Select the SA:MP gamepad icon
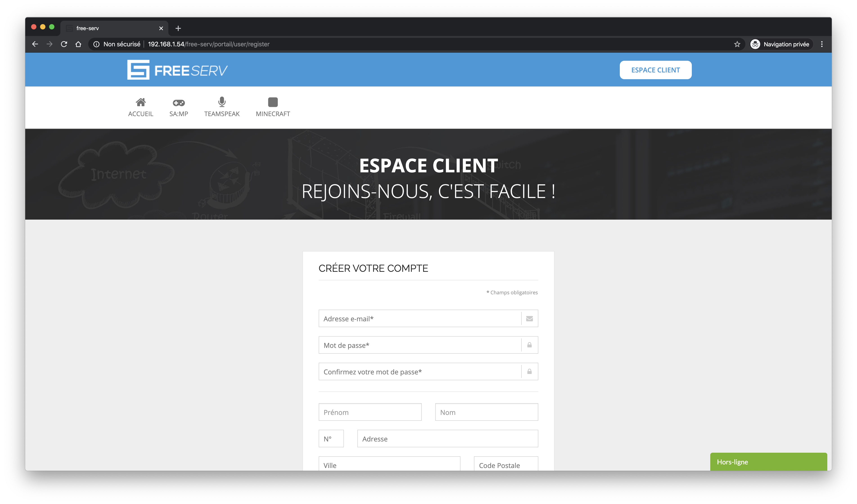Screen dimensions: 857x504 (178, 103)
